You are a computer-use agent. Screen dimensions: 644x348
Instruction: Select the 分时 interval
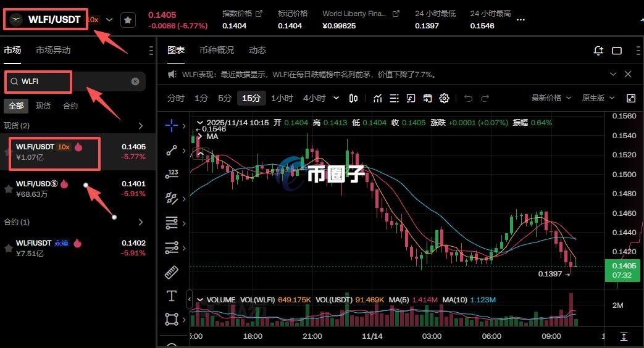coord(176,99)
